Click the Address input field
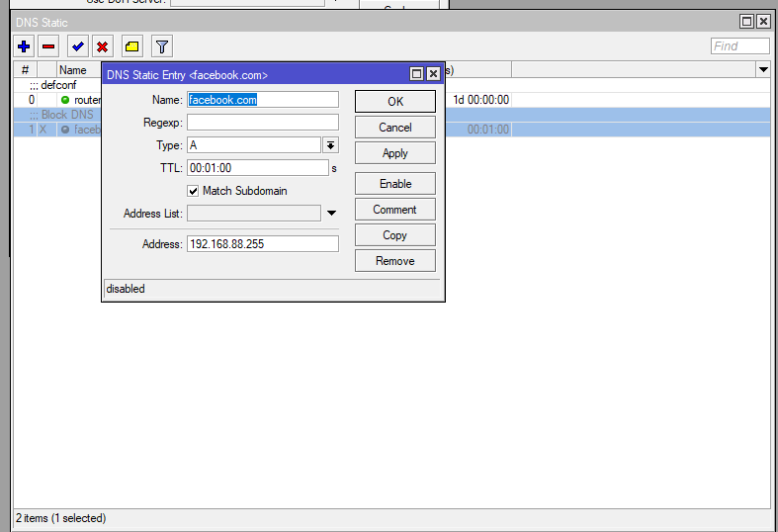 click(262, 244)
